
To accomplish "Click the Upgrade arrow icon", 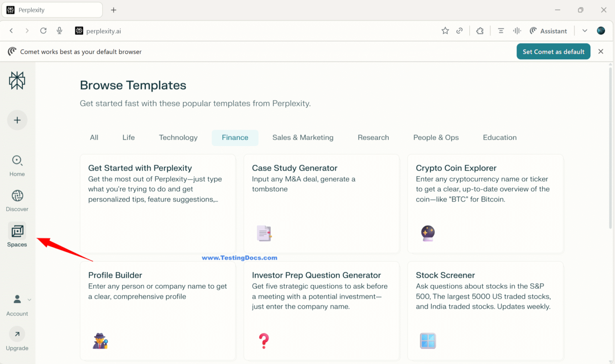I will (x=17, y=334).
